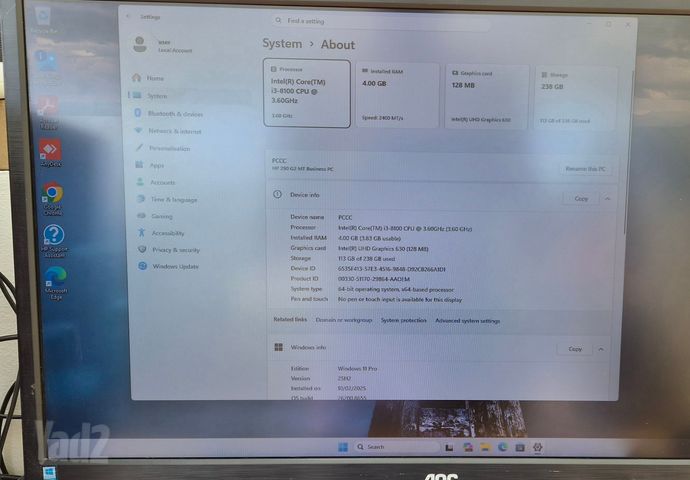The height and width of the screenshot is (480, 690).
Task: Click the System breadcrumb in the page title
Action: click(282, 44)
